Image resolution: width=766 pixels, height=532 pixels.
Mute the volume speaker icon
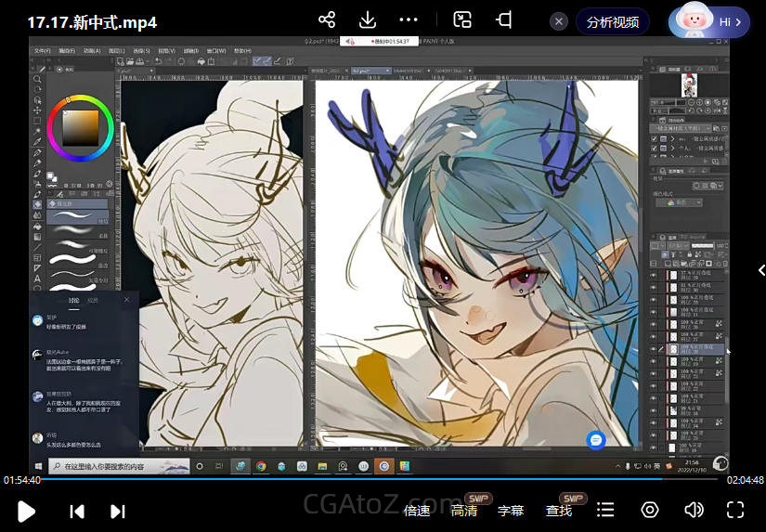pyautogui.click(x=694, y=510)
